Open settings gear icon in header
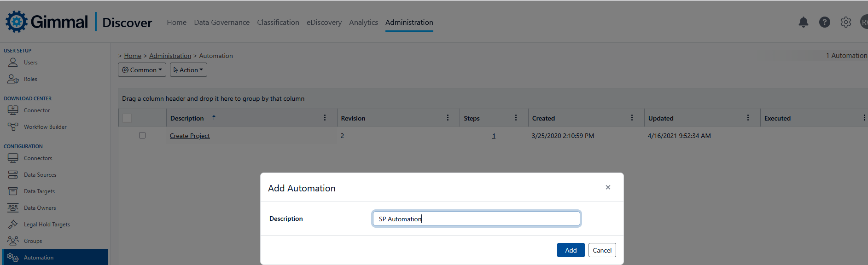 [x=845, y=22]
